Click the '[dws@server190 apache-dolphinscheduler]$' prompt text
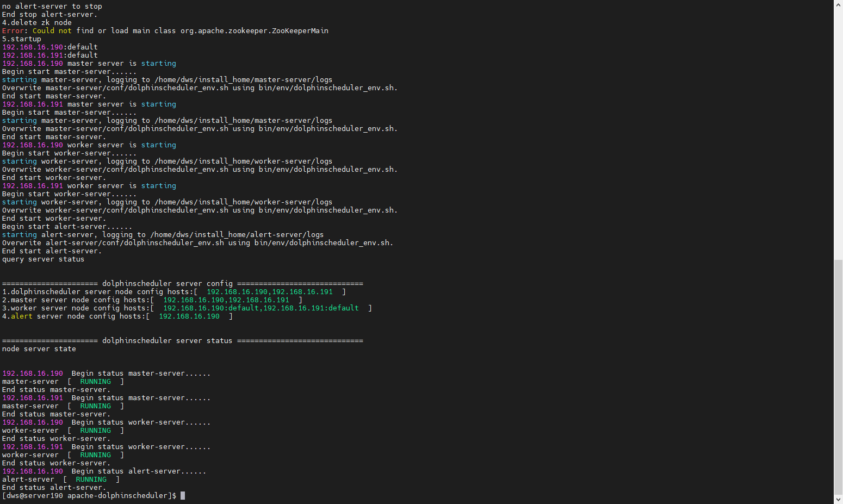Screen dimensions: 843x504 pyautogui.click(x=89, y=496)
